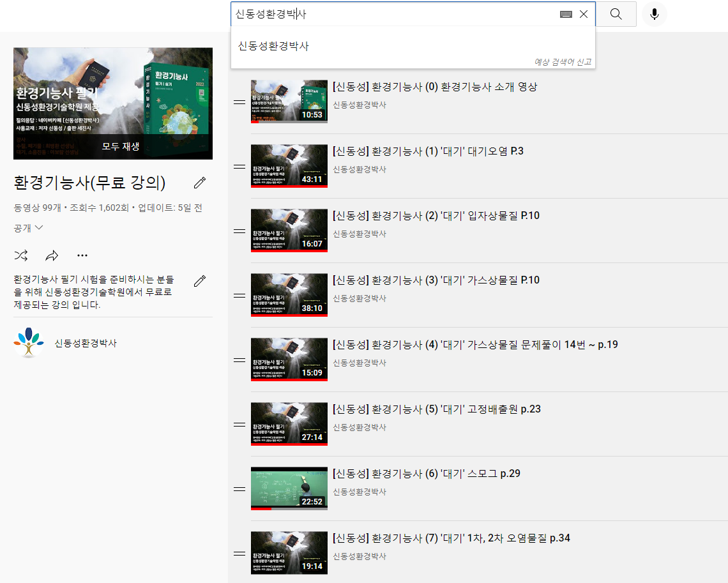Open playlist more options (three dots)
Image resolution: width=728 pixels, height=583 pixels.
[x=82, y=255]
